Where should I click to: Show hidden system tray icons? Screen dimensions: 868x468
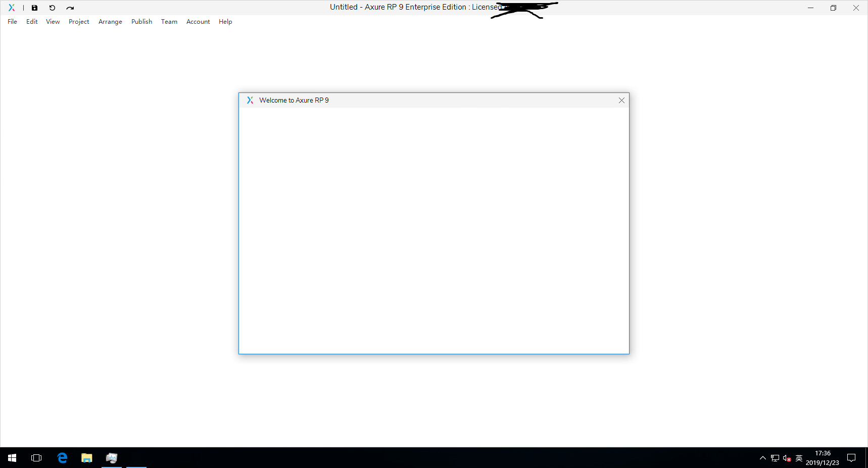pos(763,458)
